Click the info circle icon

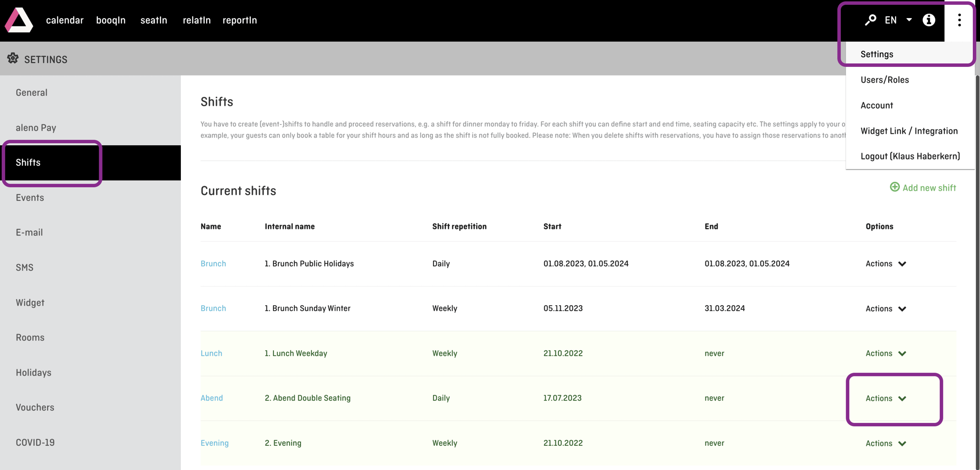point(929,20)
